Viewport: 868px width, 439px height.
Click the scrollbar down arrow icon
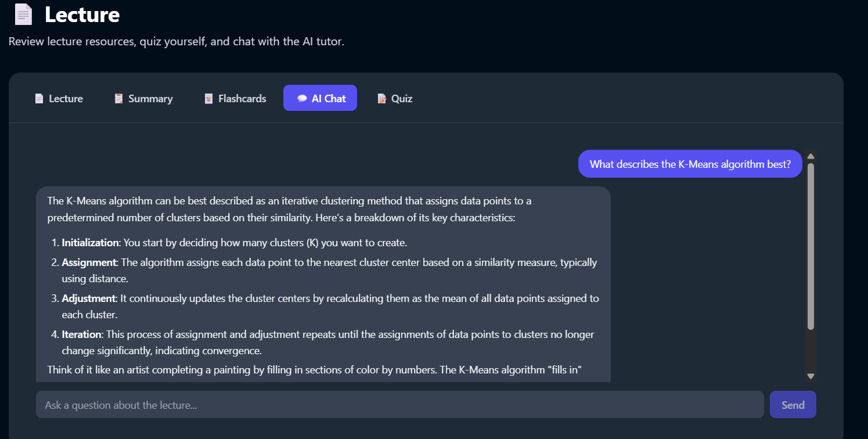(x=811, y=375)
